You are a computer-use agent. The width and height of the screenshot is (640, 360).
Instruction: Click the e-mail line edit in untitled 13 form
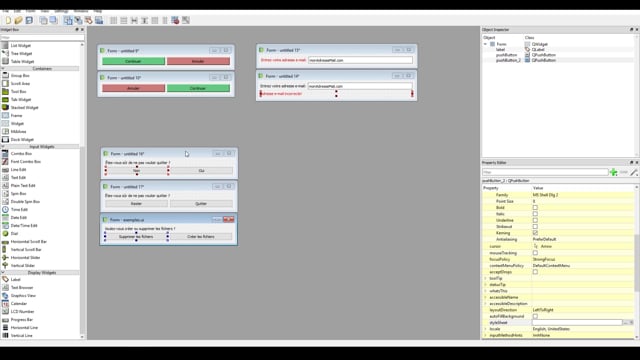(360, 60)
